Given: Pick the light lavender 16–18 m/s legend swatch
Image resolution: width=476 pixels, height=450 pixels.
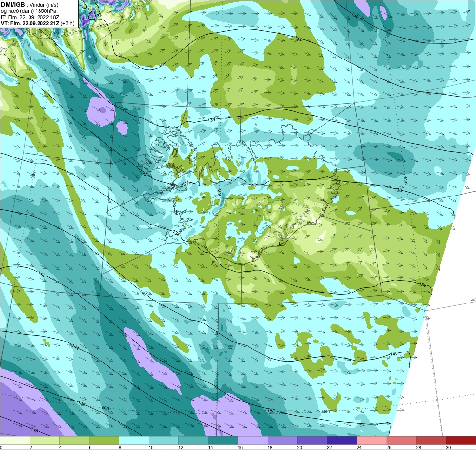Looking at the screenshot, I should (x=253, y=440).
